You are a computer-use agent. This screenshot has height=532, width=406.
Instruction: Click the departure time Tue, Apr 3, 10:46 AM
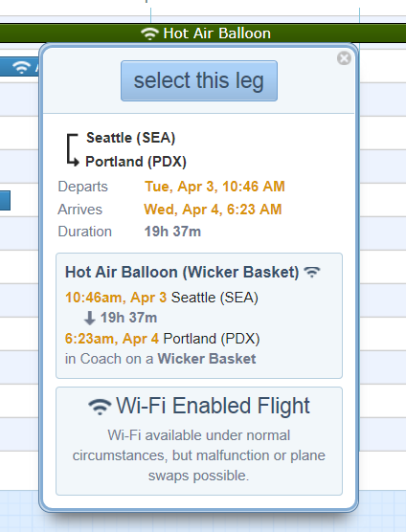[x=214, y=187]
